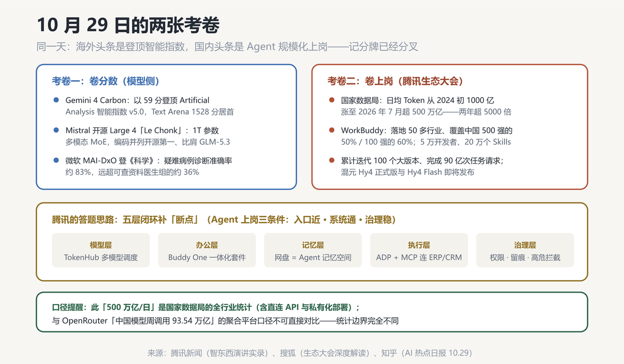Click "Buddy One 一体化套件" text
Screen dimensions: 624x364
click(x=207, y=257)
